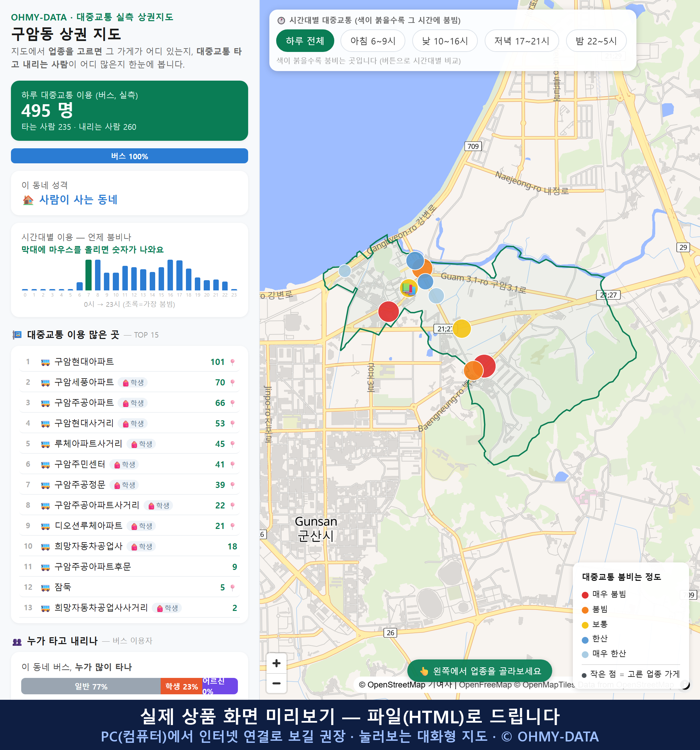Select the 구암주공아파트후문 list row
Viewport: 700px width, 750px height.
pyautogui.click(x=130, y=567)
